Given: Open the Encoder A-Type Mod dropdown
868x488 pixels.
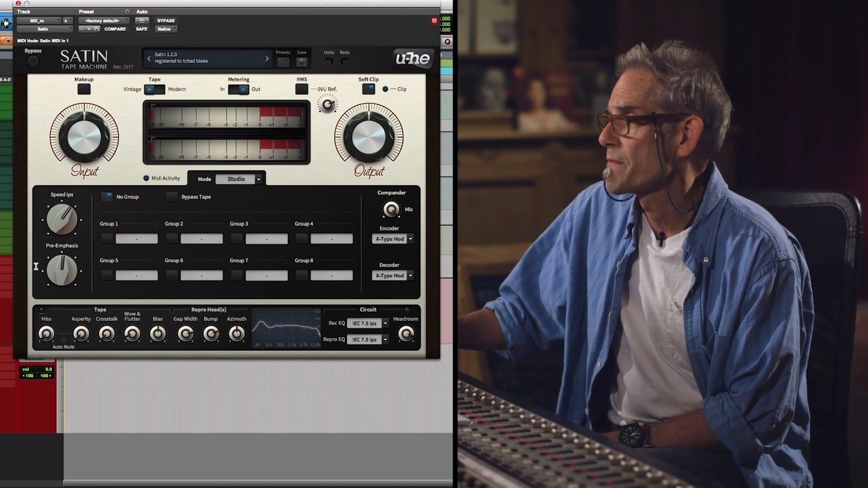Looking at the screenshot, I should (392, 239).
